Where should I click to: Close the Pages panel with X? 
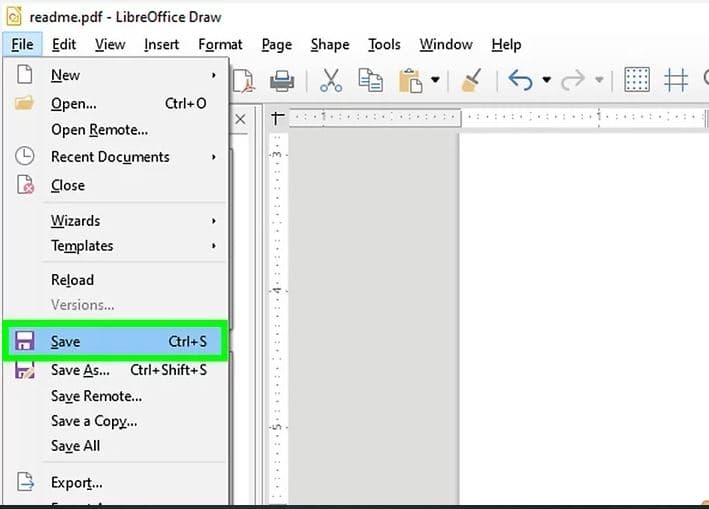point(241,119)
